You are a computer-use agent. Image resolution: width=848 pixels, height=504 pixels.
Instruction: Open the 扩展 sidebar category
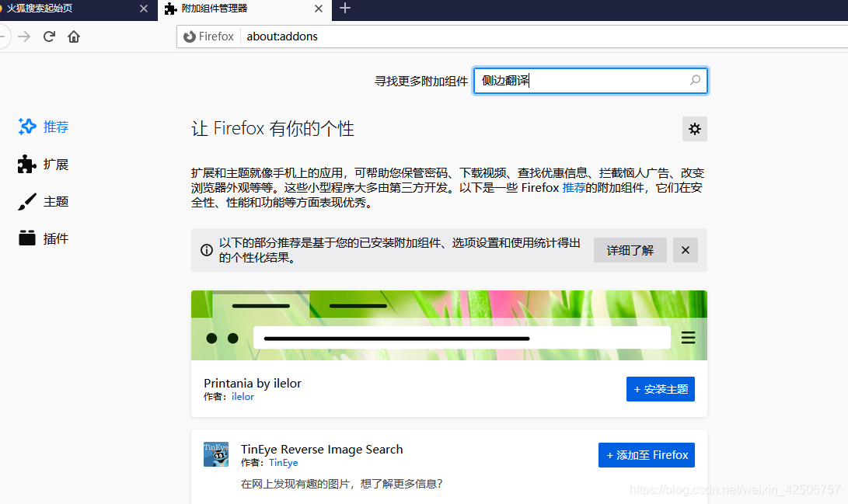coord(44,164)
